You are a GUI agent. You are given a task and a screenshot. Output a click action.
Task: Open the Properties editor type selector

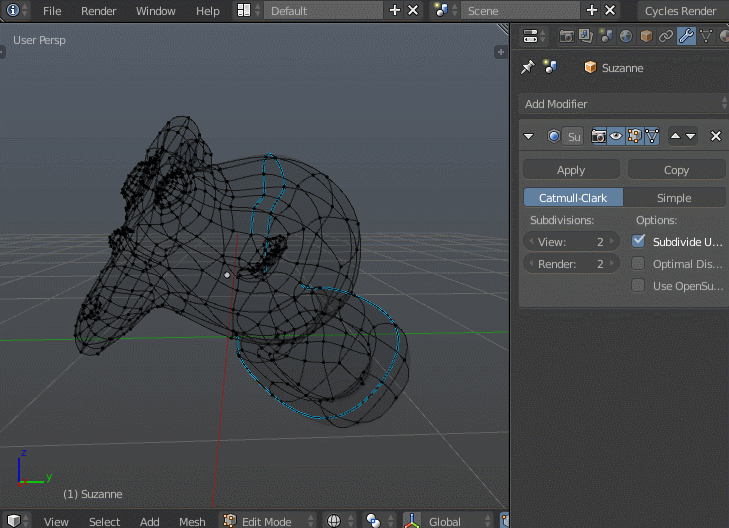534,36
